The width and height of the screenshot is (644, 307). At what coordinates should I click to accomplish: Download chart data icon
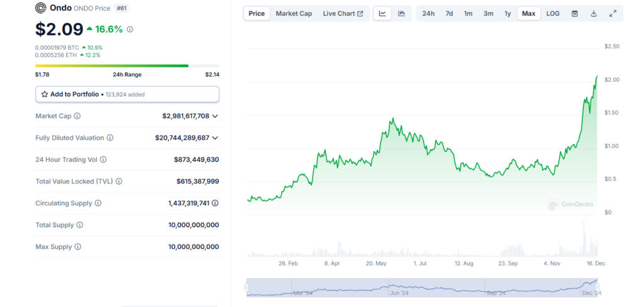(x=594, y=14)
